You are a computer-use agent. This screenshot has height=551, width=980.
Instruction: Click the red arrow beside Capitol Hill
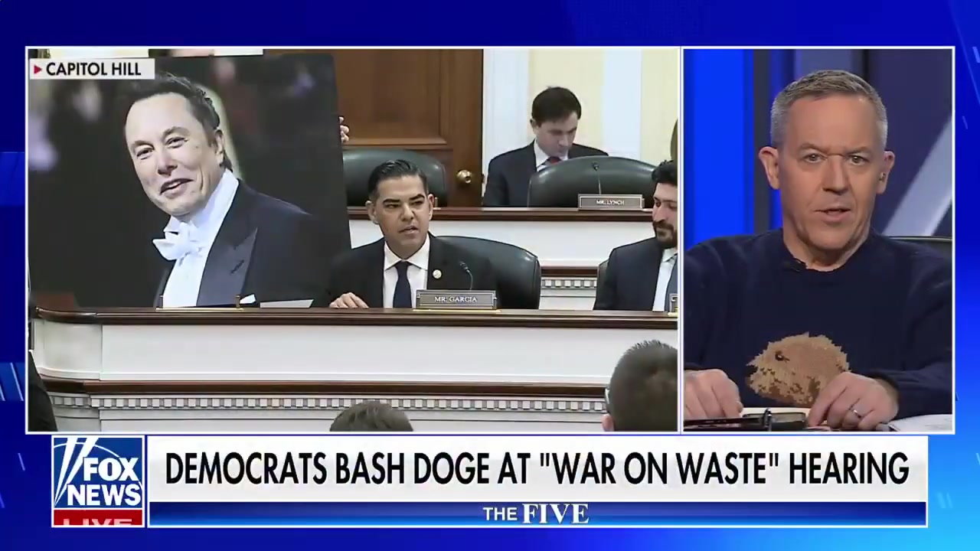coord(38,70)
